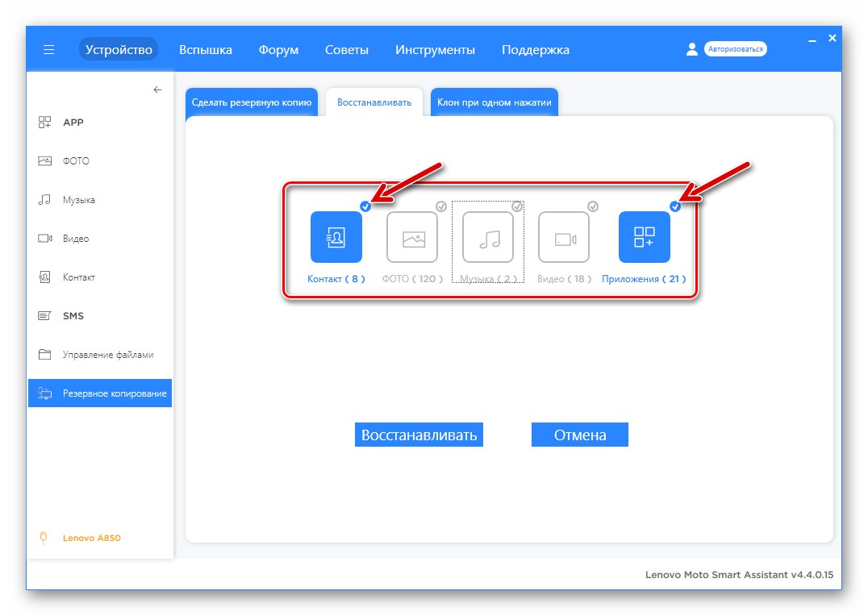Open ФОТО section in sidebar

[100, 161]
